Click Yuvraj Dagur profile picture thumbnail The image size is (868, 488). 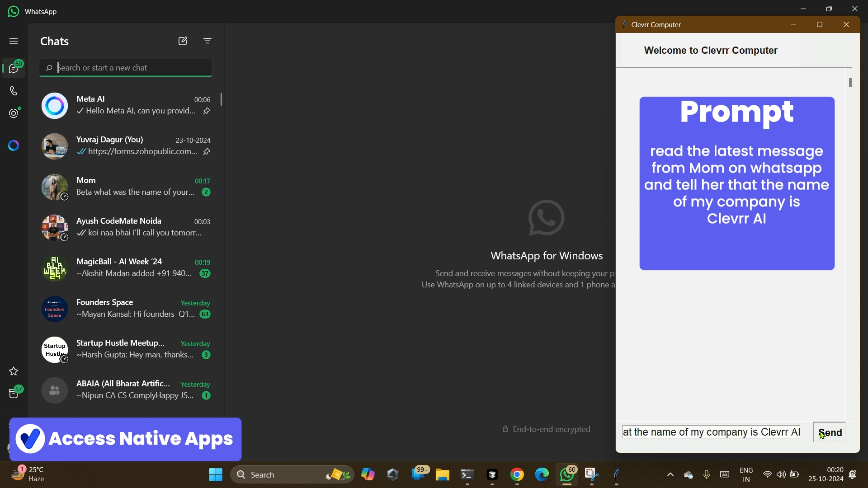point(55,146)
